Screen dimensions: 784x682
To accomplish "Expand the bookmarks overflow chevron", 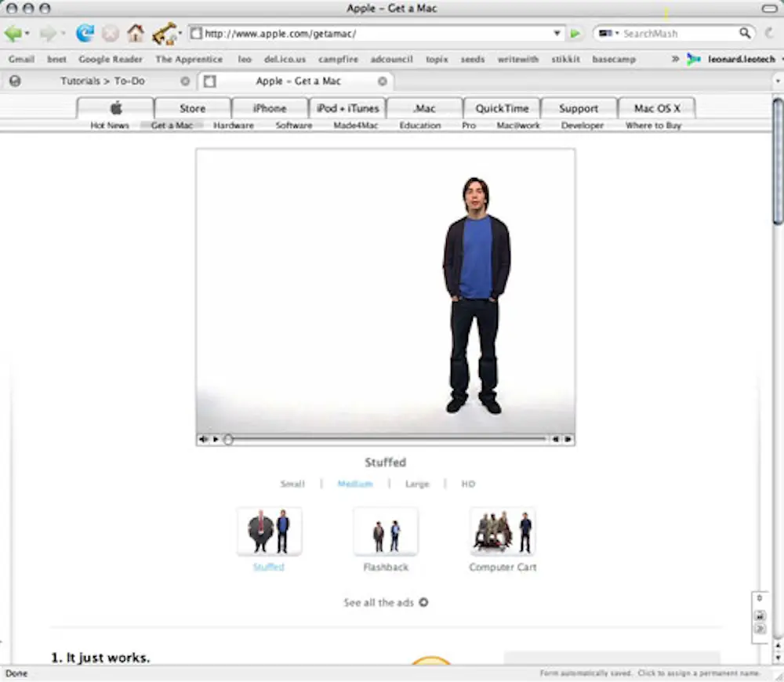I will (675, 59).
